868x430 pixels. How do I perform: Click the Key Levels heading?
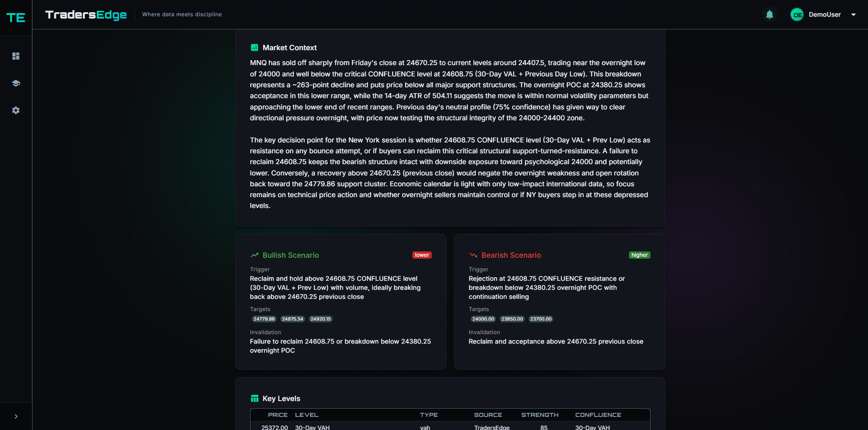pos(281,398)
